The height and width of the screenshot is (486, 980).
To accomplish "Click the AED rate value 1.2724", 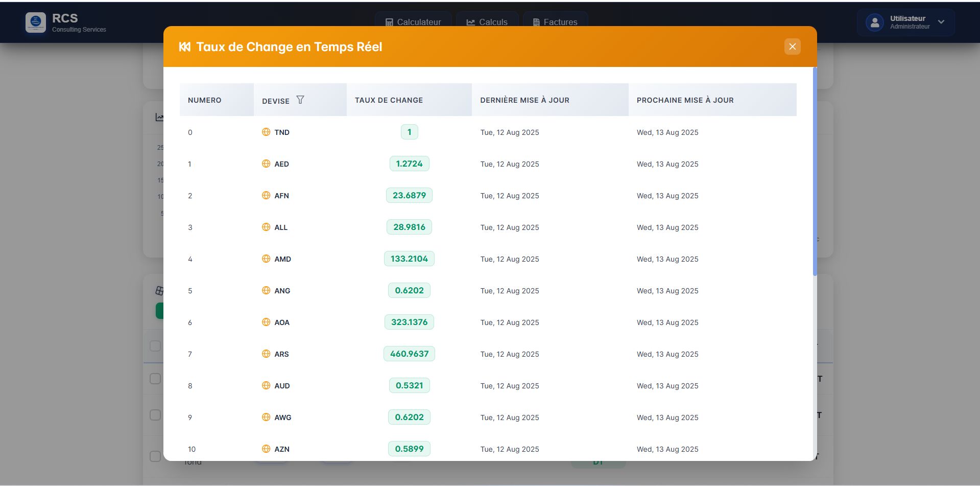I will click(409, 164).
